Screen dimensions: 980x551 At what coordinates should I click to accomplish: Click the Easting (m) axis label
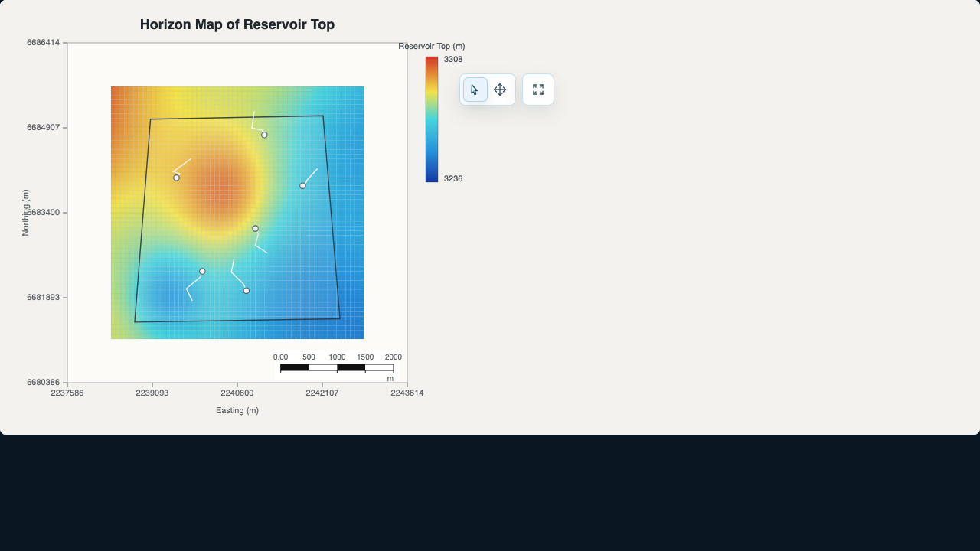(237, 410)
